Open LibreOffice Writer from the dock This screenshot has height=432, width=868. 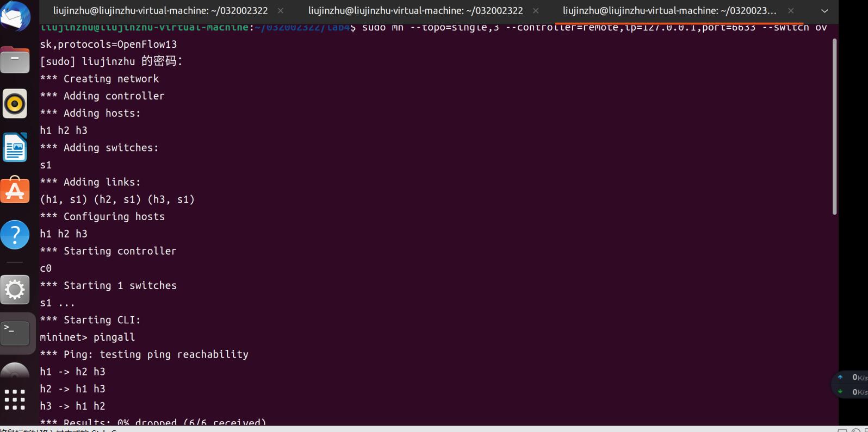click(x=15, y=147)
